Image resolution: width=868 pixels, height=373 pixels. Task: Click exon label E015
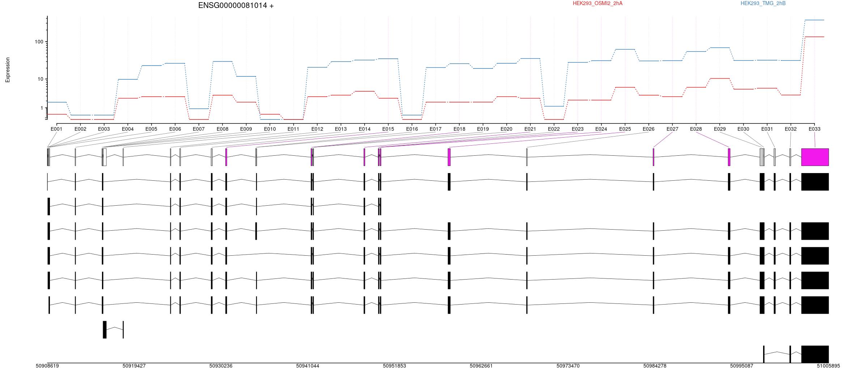pos(388,129)
